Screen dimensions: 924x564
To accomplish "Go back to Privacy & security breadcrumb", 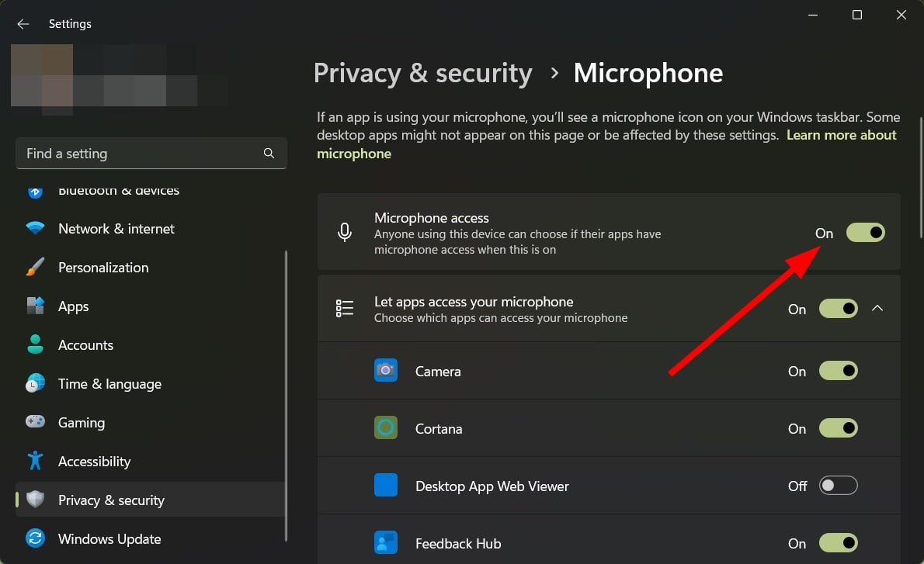I will (422, 74).
